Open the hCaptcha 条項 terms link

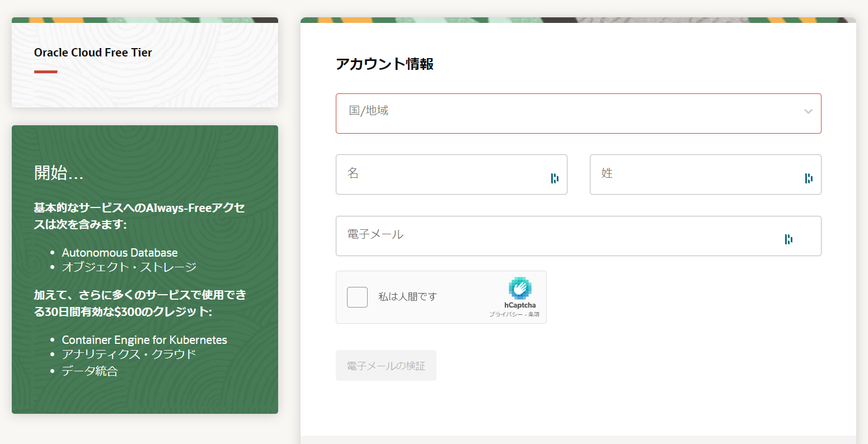[534, 314]
